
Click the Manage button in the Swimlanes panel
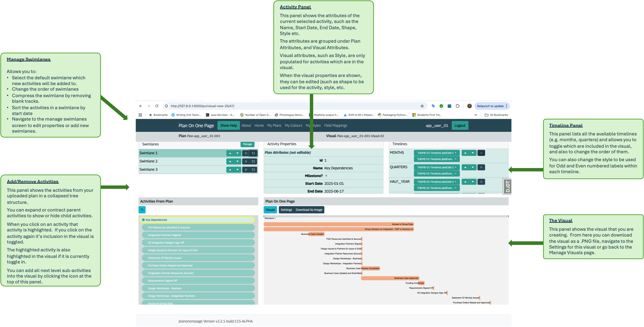click(x=247, y=144)
